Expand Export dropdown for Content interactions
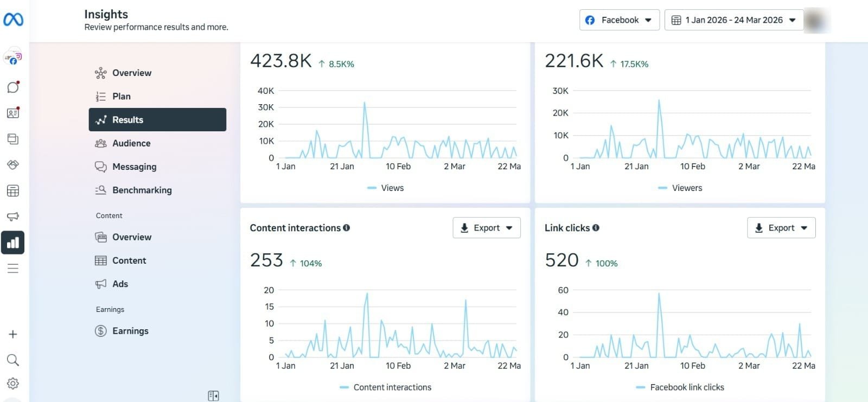 [486, 228]
